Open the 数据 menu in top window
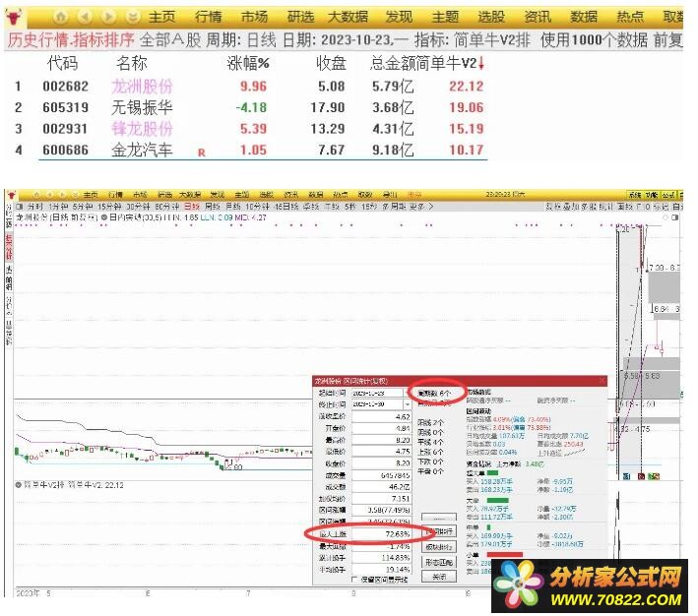 [584, 17]
